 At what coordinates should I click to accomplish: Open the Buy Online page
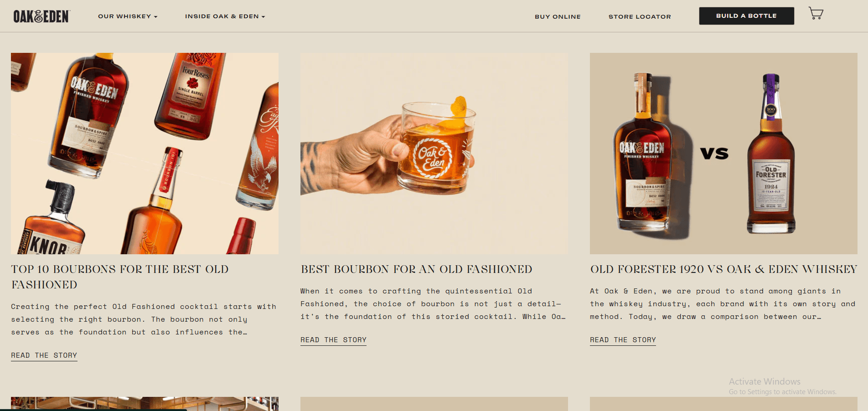click(558, 17)
